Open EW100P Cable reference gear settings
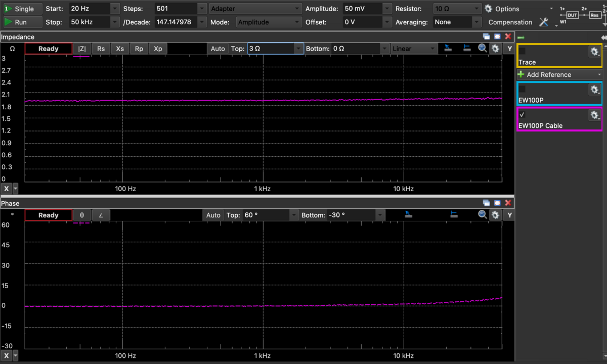This screenshot has height=364, width=607. click(x=594, y=115)
